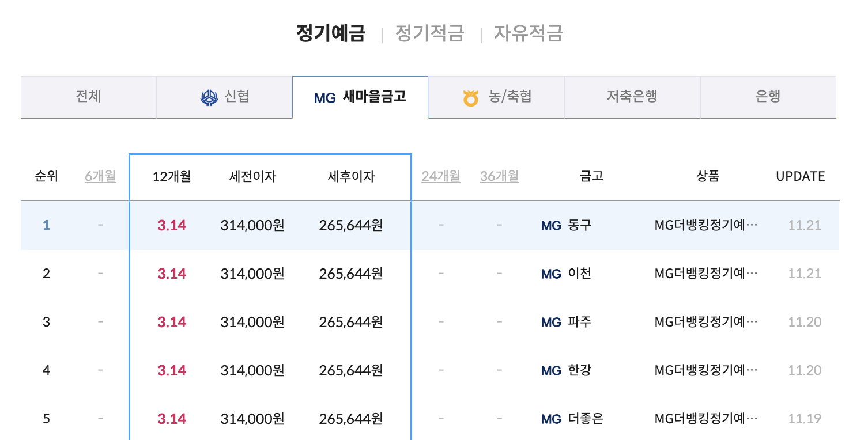Click MG logo beside 이천
This screenshot has width=868, height=440.
point(551,275)
